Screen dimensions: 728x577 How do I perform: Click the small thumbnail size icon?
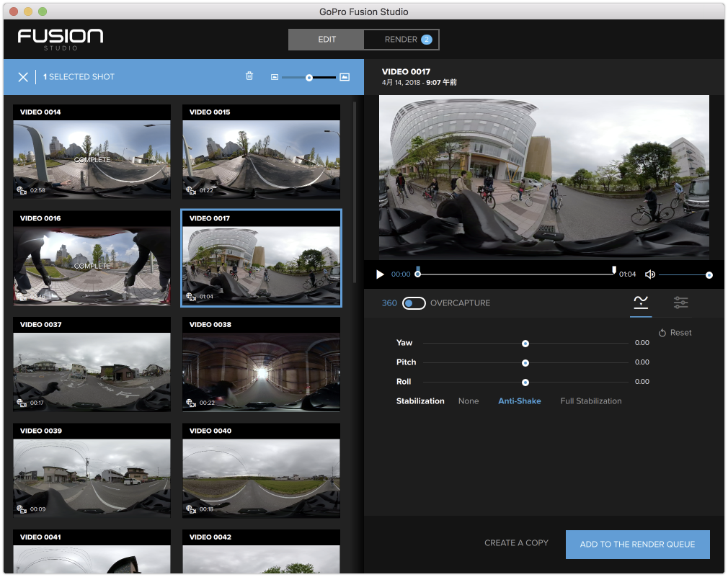click(274, 77)
